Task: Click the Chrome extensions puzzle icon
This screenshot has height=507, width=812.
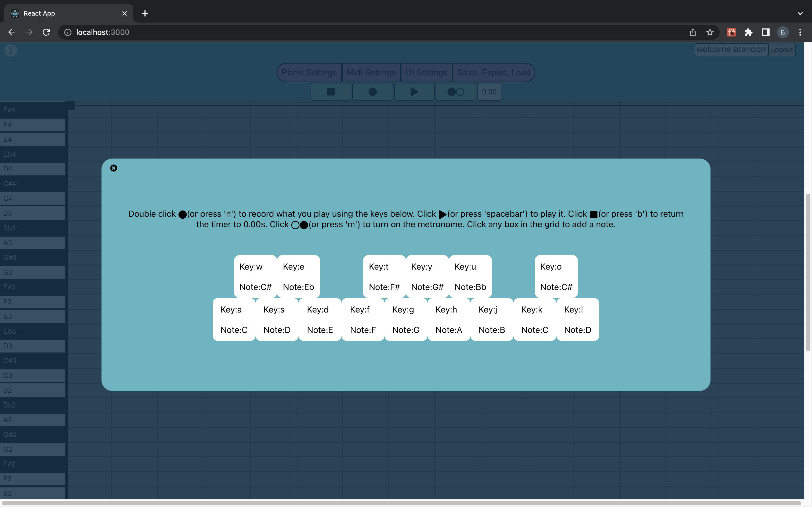Action: point(749,32)
